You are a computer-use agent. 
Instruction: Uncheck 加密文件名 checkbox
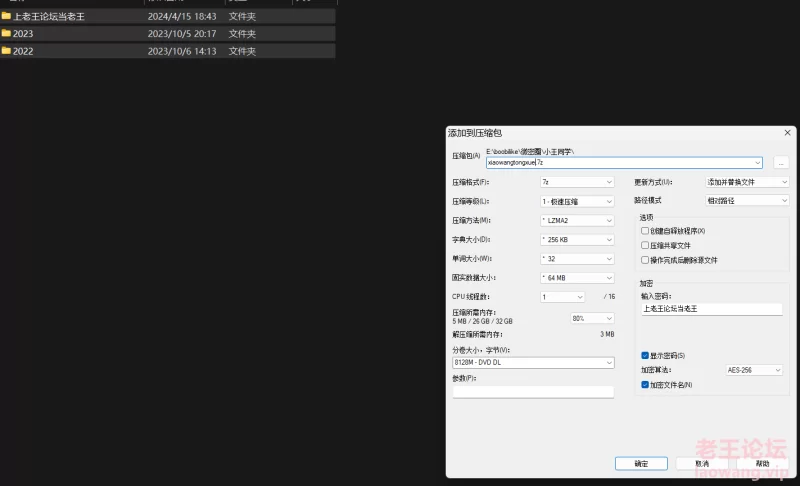pos(645,385)
